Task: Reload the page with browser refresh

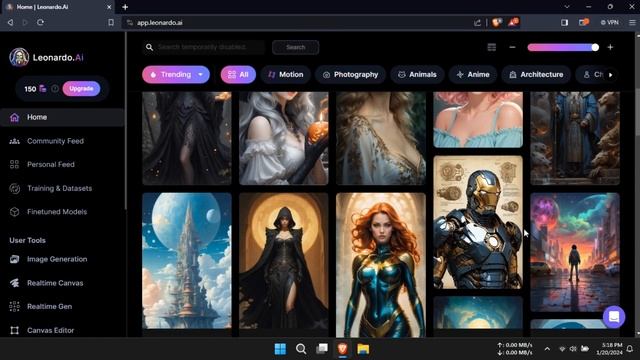Action: tap(40, 22)
